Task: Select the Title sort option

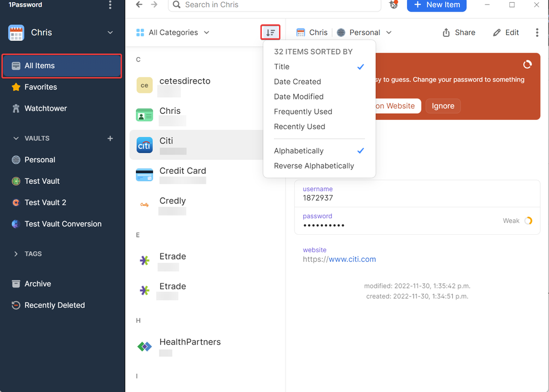Action: pyautogui.click(x=282, y=67)
